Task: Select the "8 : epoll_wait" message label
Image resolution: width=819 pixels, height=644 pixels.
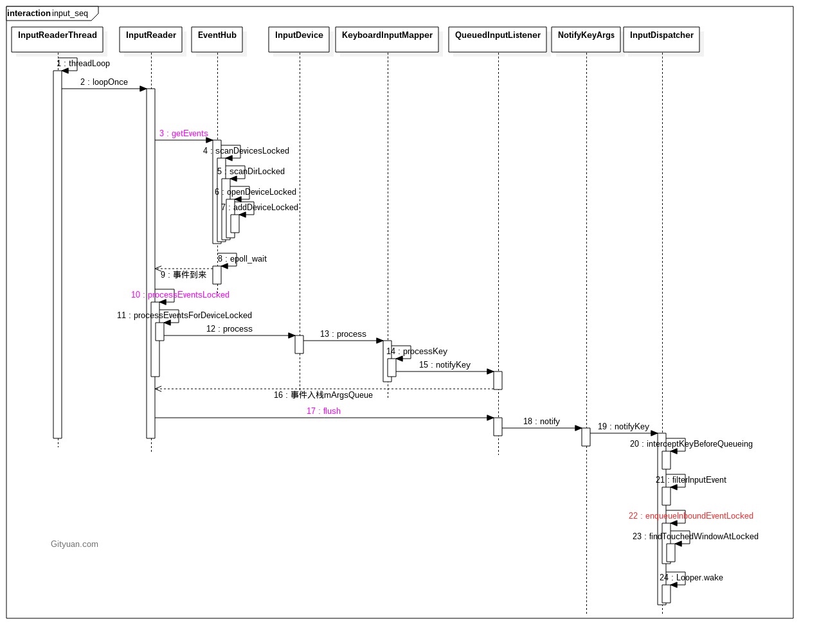Action: pos(242,259)
